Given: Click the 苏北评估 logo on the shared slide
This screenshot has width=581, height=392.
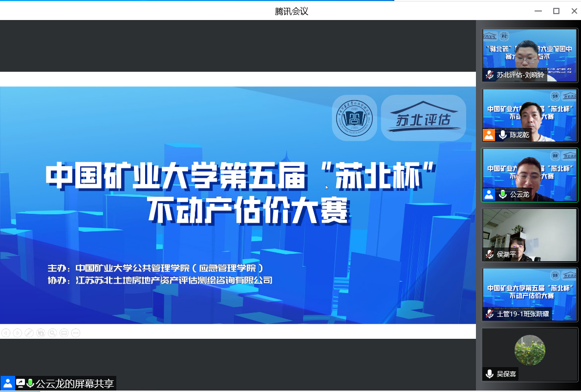Looking at the screenshot, I should click(424, 118).
